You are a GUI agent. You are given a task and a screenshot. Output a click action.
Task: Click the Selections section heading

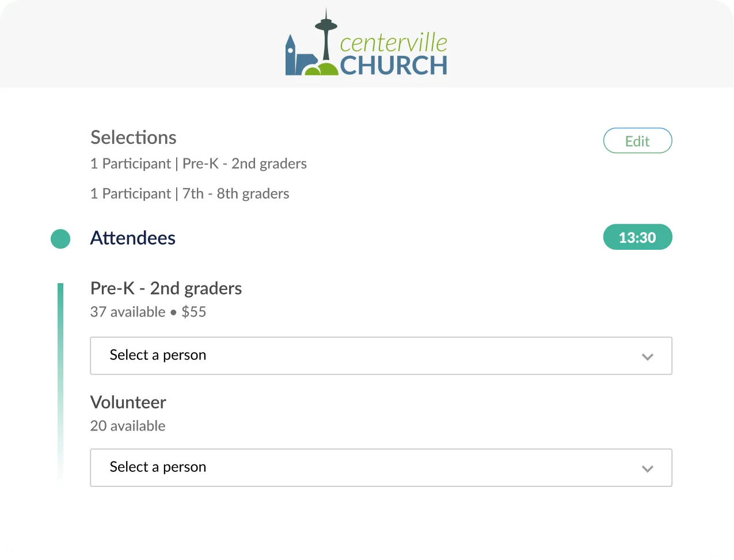(x=133, y=138)
